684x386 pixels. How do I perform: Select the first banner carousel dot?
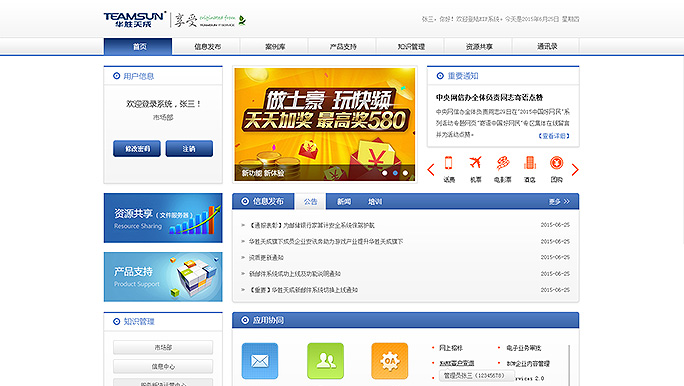click(x=385, y=173)
